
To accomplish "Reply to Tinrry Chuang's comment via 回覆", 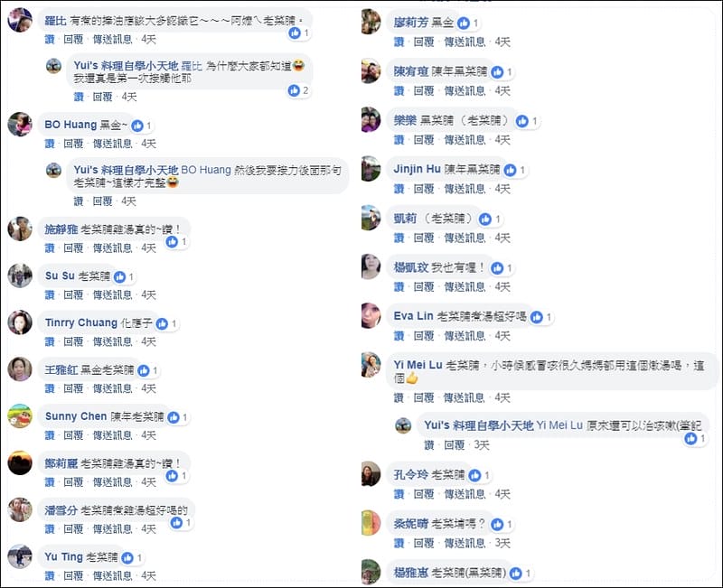I will (73, 341).
